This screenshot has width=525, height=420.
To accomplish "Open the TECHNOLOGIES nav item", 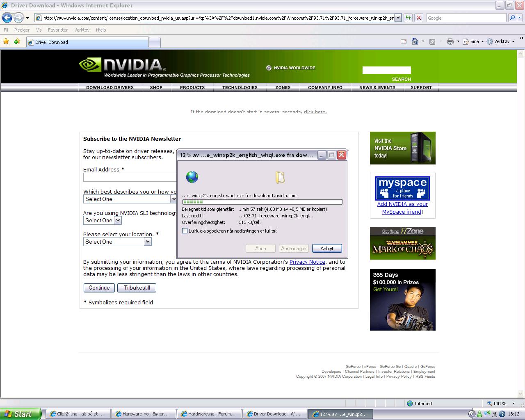I will coord(240,87).
